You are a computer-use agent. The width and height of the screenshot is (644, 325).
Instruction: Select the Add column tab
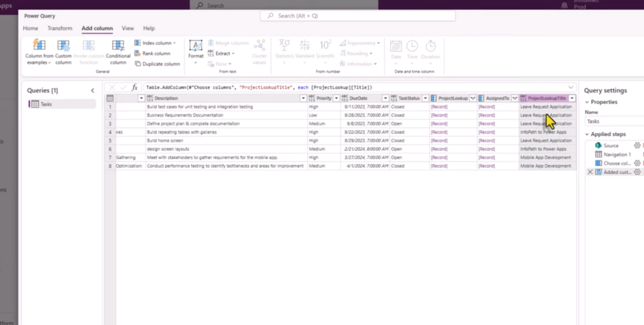[x=97, y=28]
